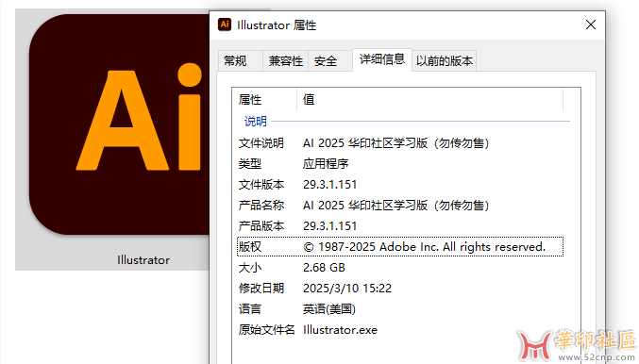The image size is (639, 364).
Task: Select the 原始文件名 value Illustrator.exe
Action: [341, 330]
